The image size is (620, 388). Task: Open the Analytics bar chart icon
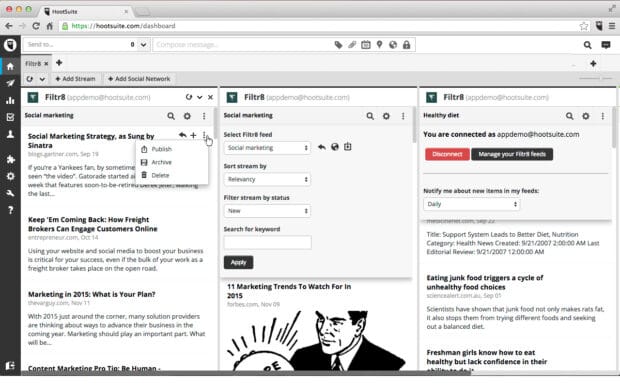[10, 100]
